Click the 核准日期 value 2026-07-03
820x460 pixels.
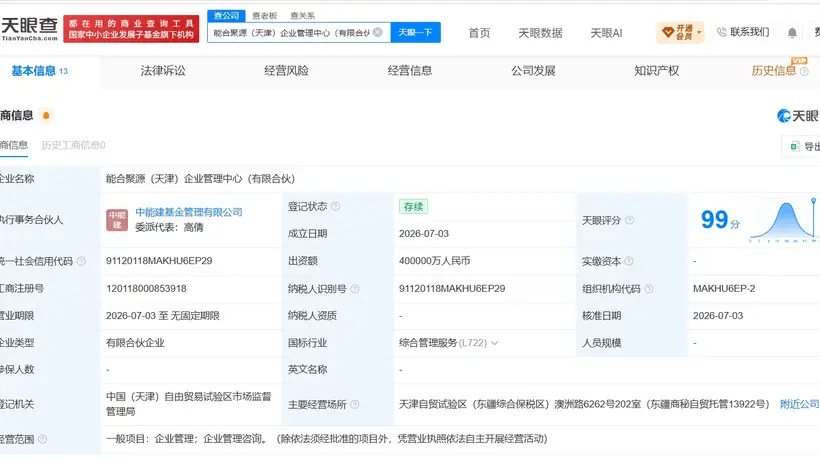click(x=718, y=316)
